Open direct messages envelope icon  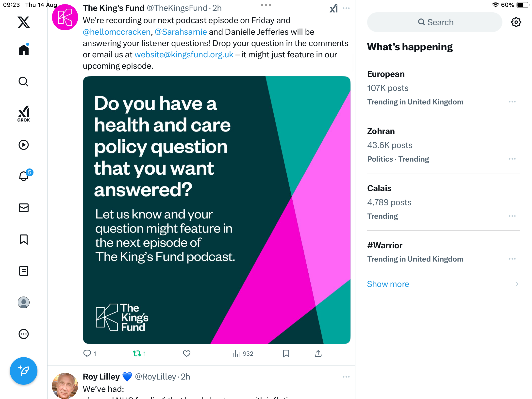(x=24, y=208)
